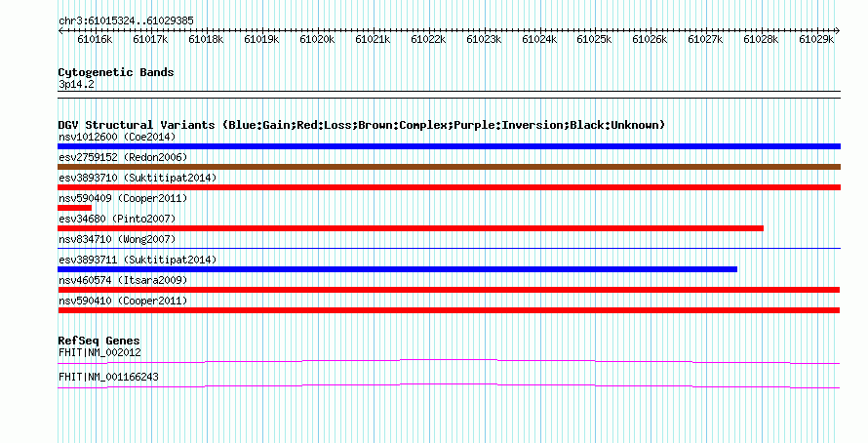Click the RefSeq Genes track title
This screenshot has height=443, width=868.
99,341
